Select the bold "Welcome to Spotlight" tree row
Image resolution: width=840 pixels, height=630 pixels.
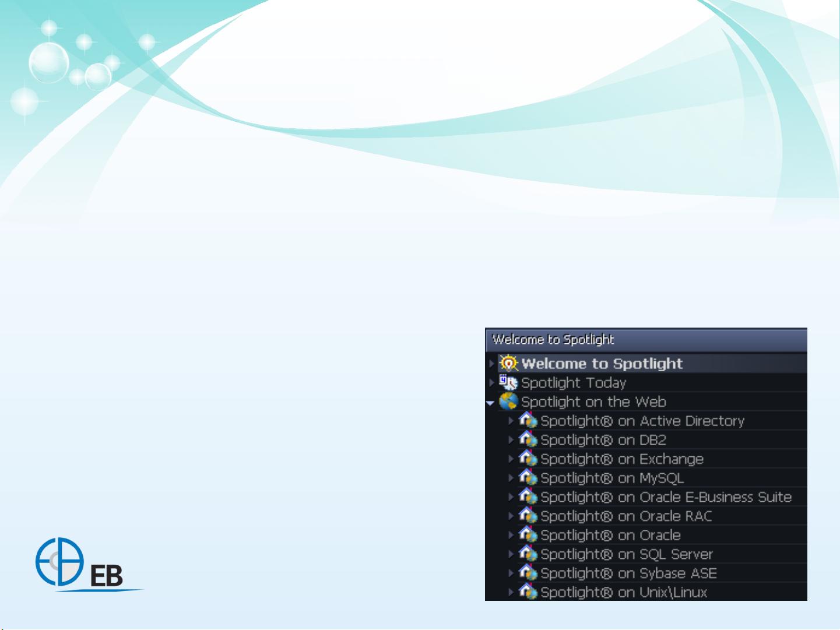point(602,364)
